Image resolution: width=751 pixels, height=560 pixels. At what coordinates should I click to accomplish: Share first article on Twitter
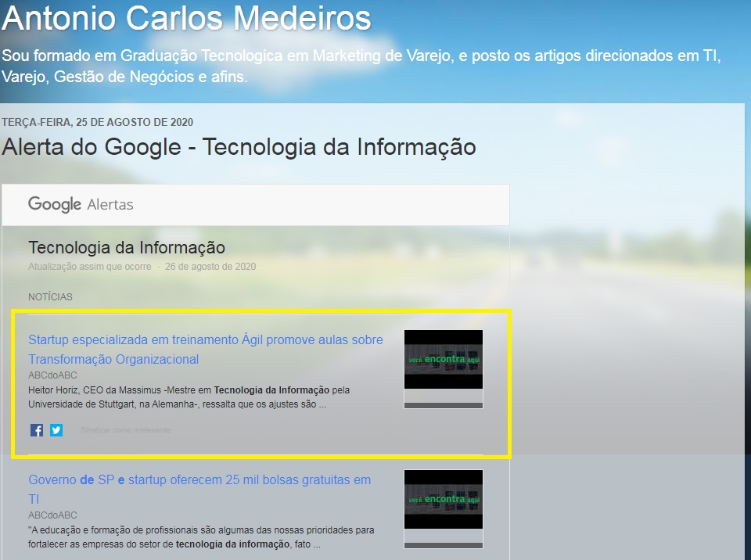point(56,430)
